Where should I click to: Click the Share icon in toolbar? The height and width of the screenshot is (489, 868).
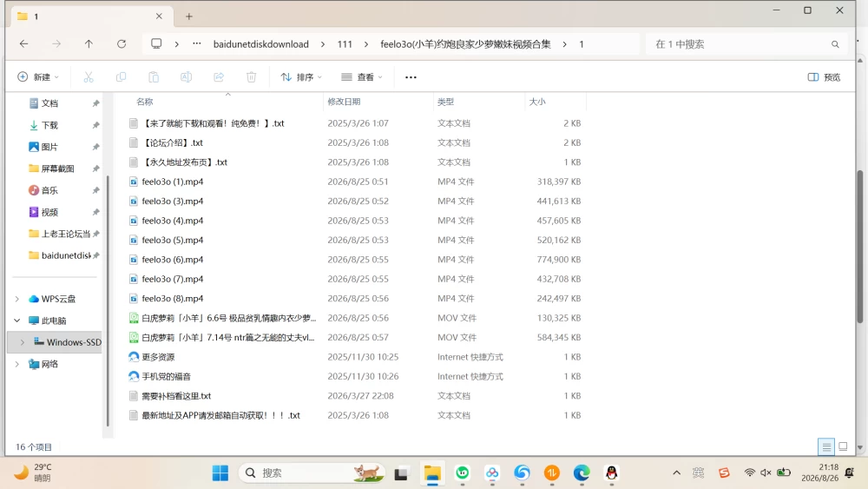tap(219, 77)
